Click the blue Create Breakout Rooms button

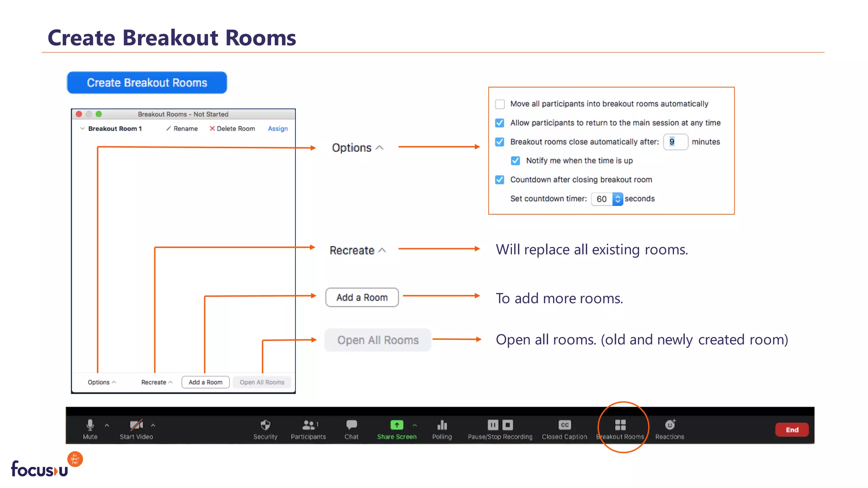[x=147, y=83]
